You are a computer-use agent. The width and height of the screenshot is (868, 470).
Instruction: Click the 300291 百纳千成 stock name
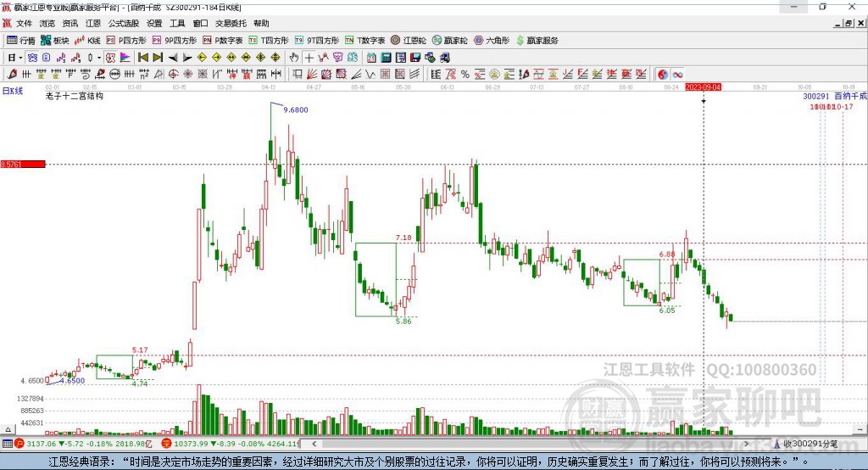[x=835, y=96]
